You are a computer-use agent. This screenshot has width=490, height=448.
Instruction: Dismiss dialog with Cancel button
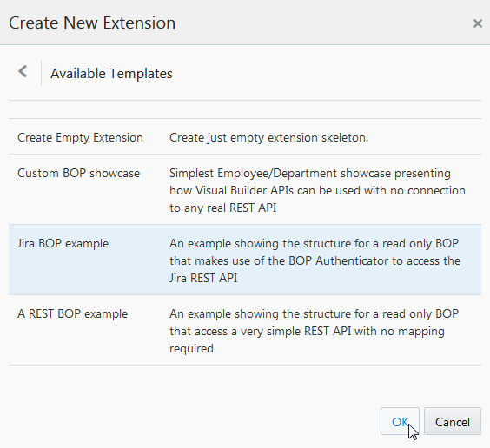click(452, 421)
